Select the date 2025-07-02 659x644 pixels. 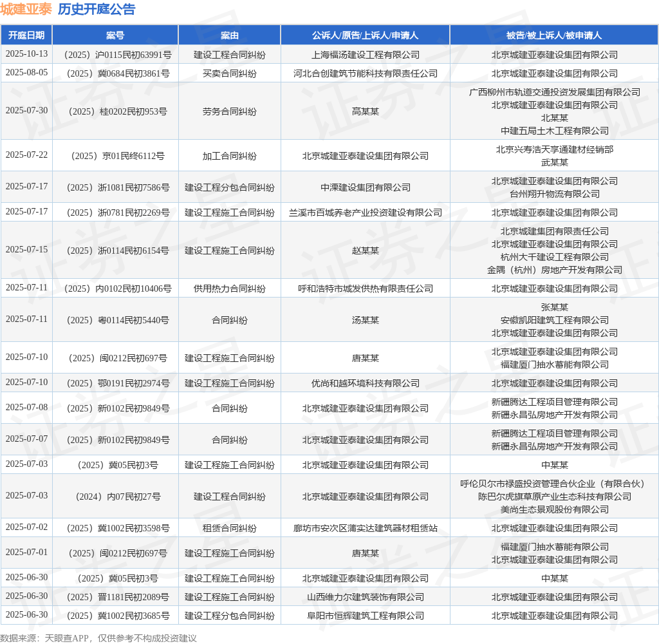pyautogui.click(x=26, y=527)
